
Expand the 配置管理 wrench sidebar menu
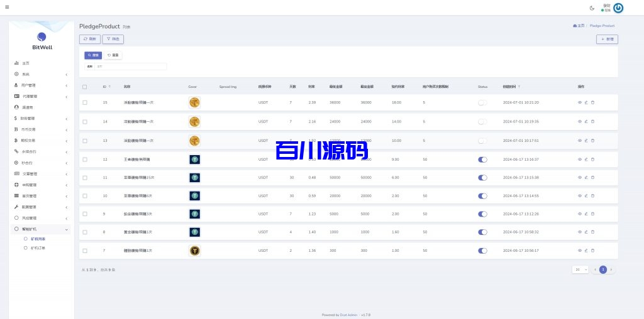click(x=40, y=207)
